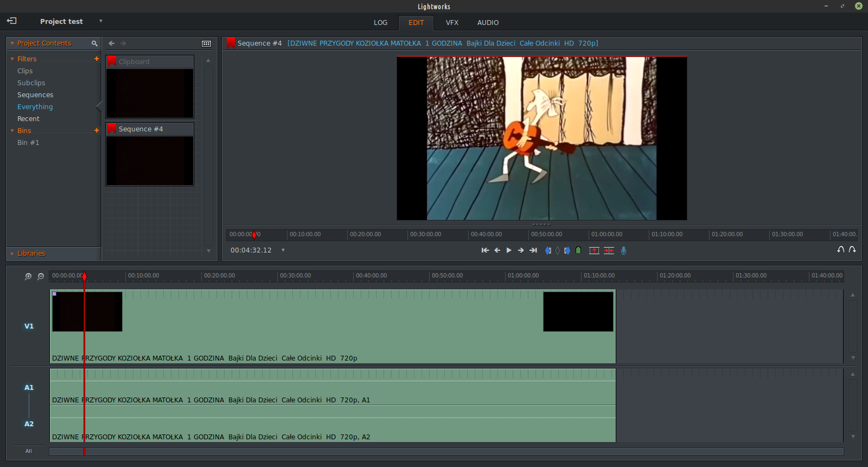The image size is (868, 467).
Task: Toggle the All tracks selector
Action: coord(28,451)
